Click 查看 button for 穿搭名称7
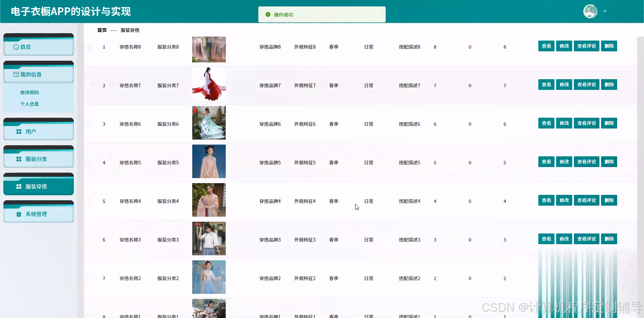This screenshot has height=318, width=644. 546,85
